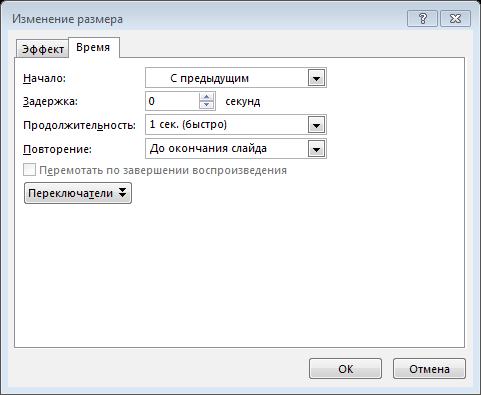Toggle the Перемотать по завершении checkbox box
This screenshot has height=395, width=481.
click(29, 170)
